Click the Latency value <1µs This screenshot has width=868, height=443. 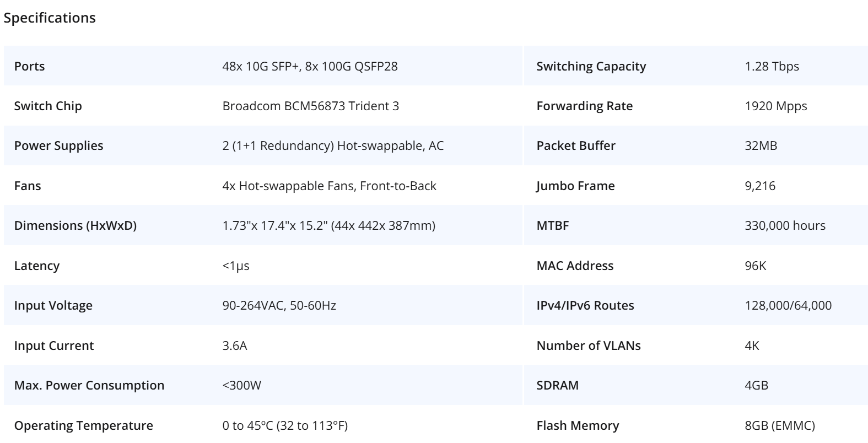click(236, 266)
